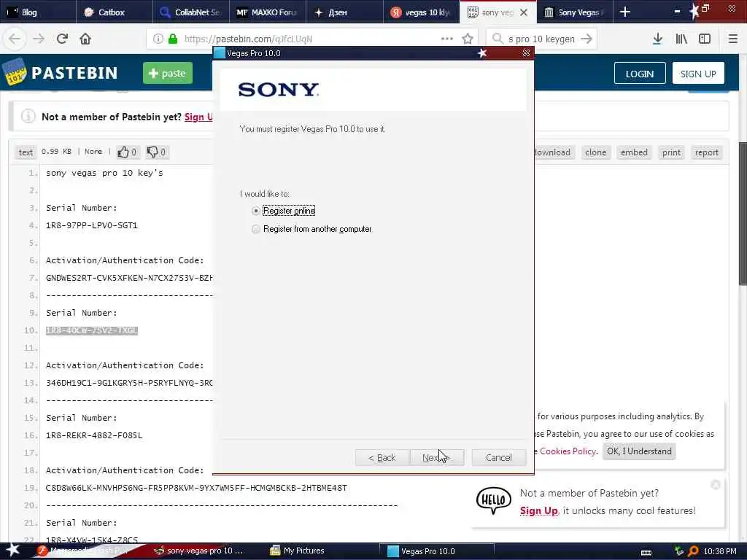Click the download paste button
This screenshot has width=747, height=560.
coord(553,152)
